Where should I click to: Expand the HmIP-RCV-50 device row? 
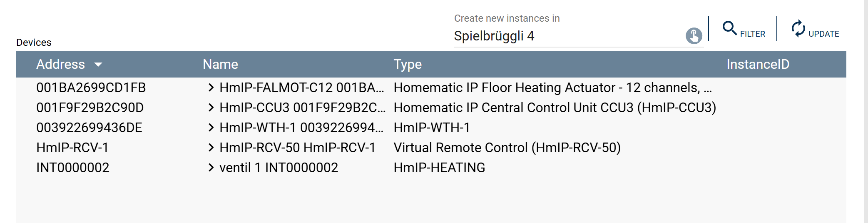[x=211, y=148]
